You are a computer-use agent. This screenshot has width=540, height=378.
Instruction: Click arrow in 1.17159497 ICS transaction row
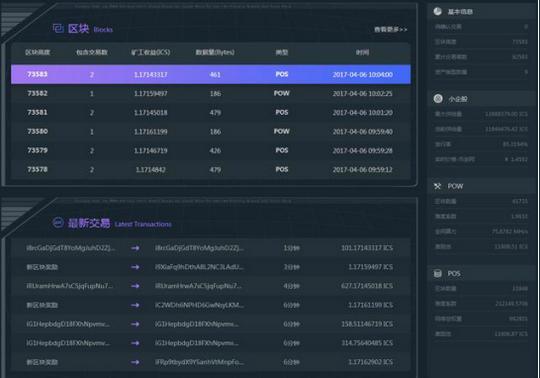135,267
